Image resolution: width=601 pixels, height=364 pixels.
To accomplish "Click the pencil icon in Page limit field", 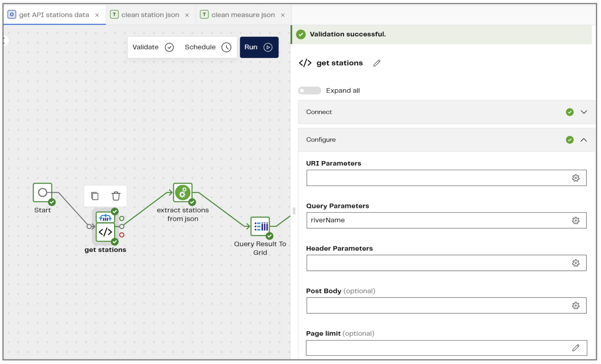I will coord(576,348).
